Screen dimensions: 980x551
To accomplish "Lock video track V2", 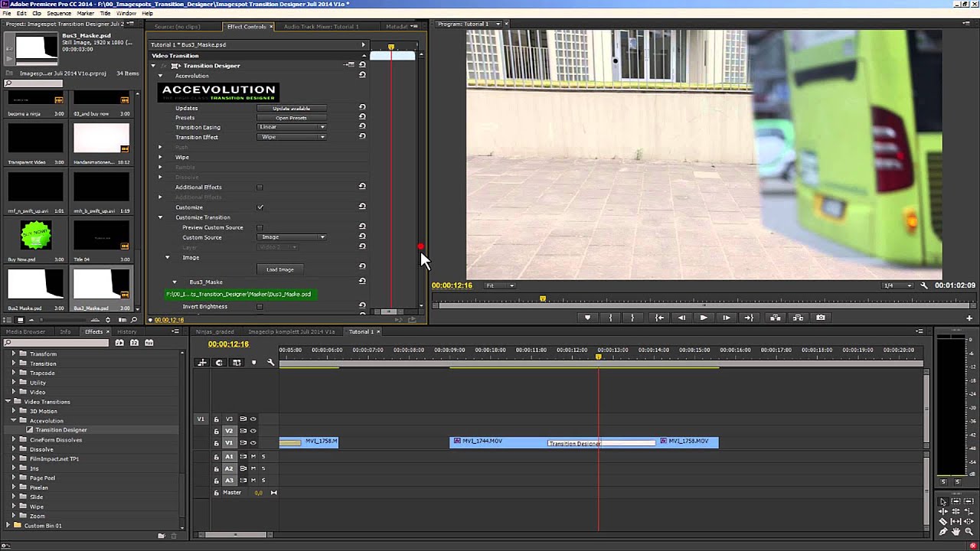I will 216,431.
